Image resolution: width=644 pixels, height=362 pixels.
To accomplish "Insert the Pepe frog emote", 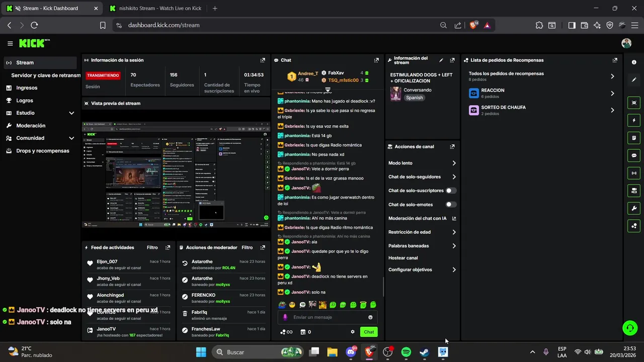I will (282, 305).
